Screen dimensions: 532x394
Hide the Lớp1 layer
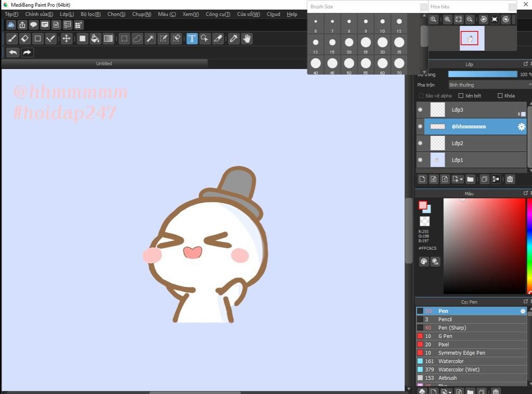click(x=420, y=160)
